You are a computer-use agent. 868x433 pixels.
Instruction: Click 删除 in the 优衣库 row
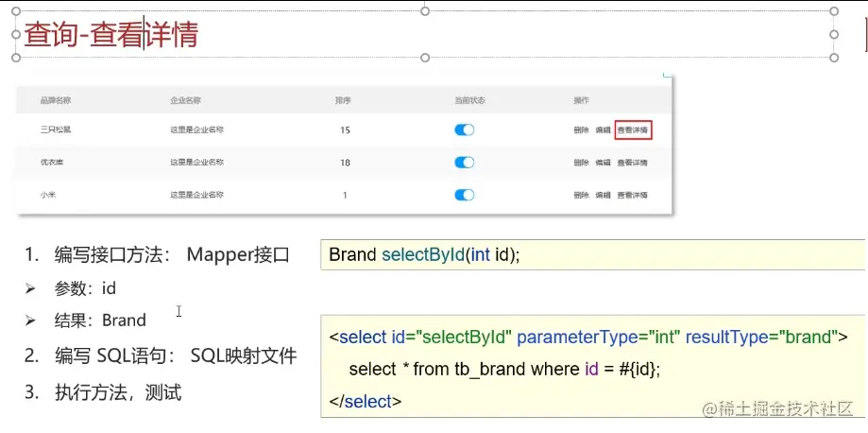click(581, 163)
